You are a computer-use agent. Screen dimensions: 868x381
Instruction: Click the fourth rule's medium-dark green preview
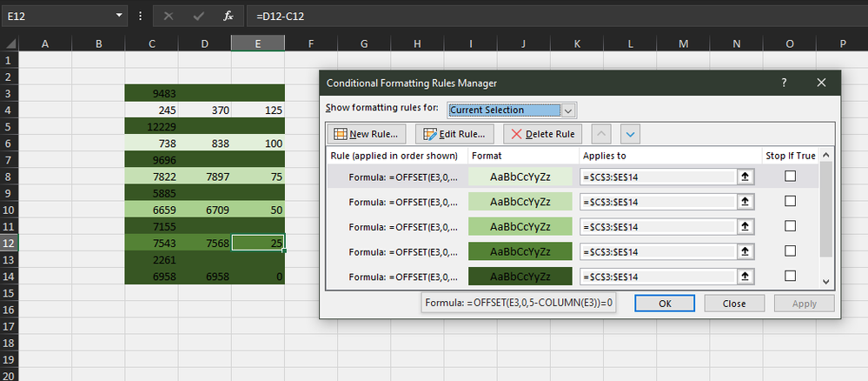520,251
